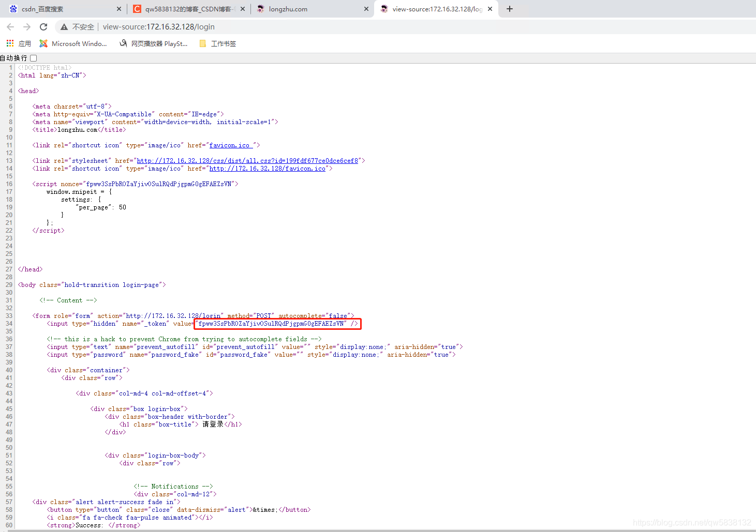Screen dimensions: 756x532
Task: Click the alert alert-success div line
Action: pos(106,502)
